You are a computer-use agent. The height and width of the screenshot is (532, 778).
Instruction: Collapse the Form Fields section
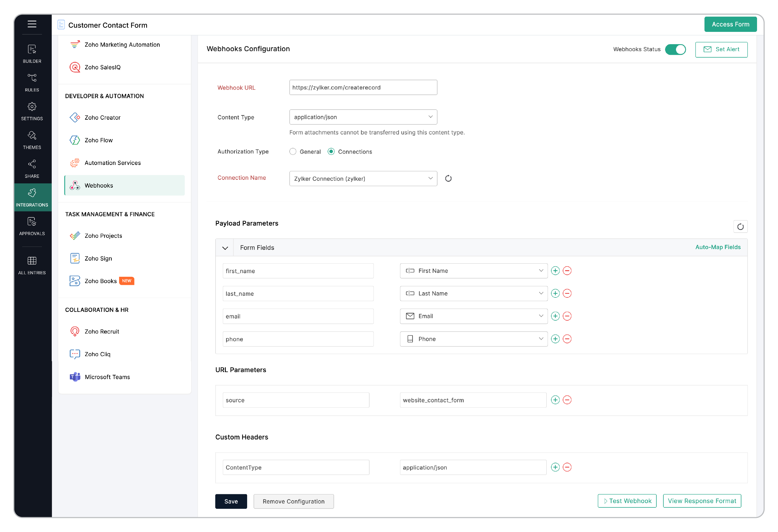click(x=225, y=247)
